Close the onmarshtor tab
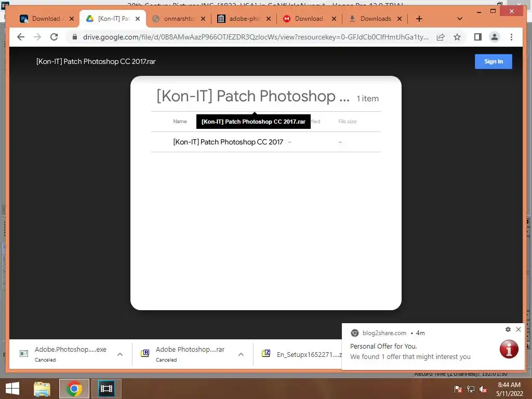This screenshot has width=532, height=399. [x=203, y=19]
